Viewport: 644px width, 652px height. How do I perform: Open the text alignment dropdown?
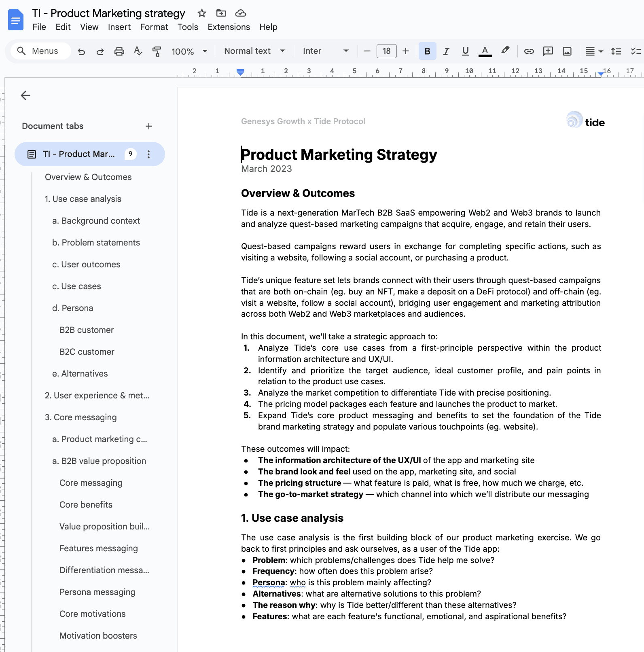pos(594,51)
